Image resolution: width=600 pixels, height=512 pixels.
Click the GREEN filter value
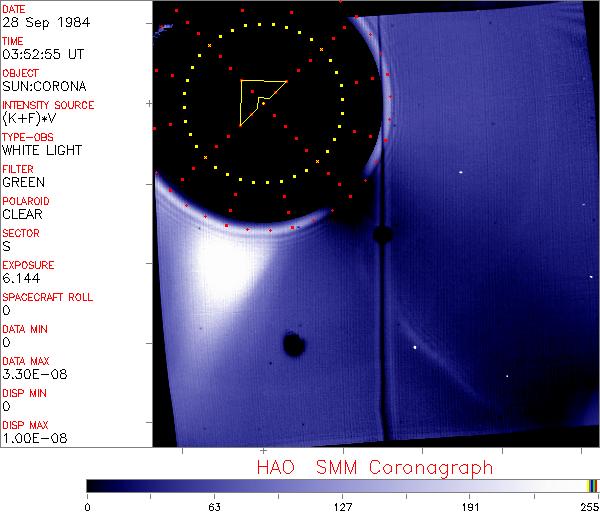(x=23, y=182)
